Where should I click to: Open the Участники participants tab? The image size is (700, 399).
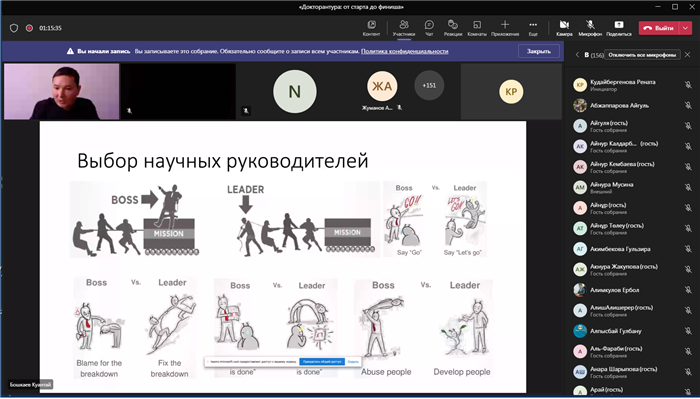(x=404, y=28)
